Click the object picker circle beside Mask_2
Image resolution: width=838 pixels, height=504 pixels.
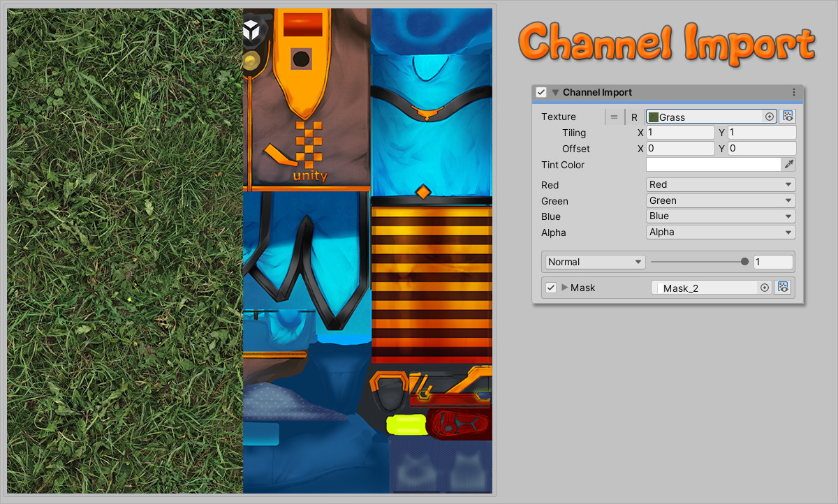(765, 288)
